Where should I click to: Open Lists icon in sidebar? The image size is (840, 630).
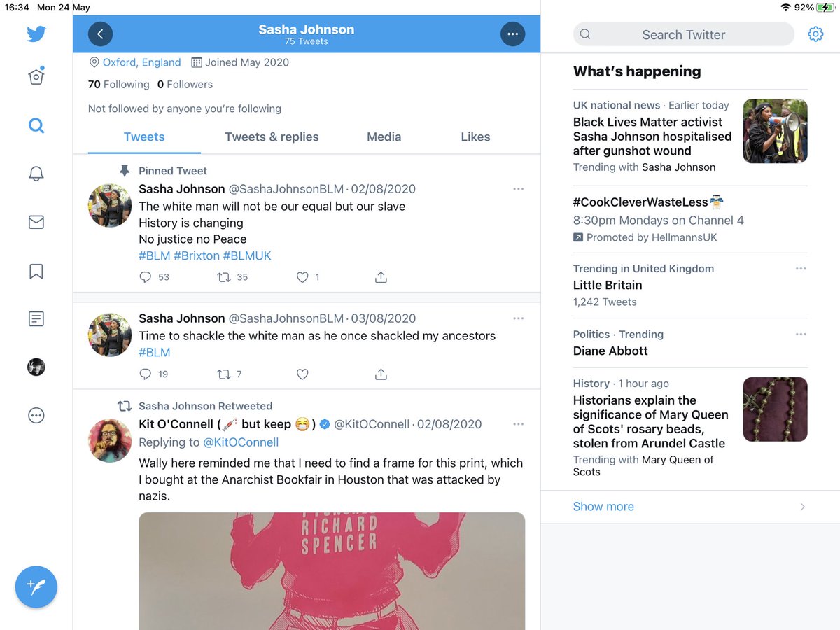click(x=36, y=319)
